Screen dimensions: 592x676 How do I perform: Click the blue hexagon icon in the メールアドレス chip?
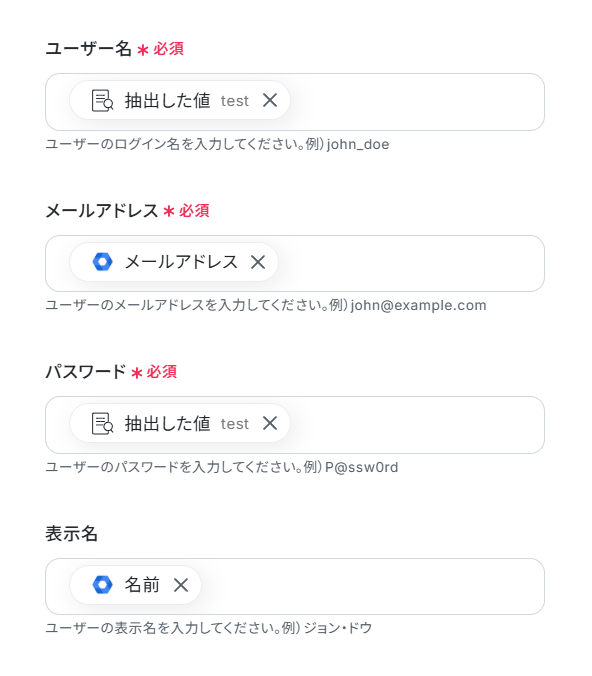(x=103, y=262)
